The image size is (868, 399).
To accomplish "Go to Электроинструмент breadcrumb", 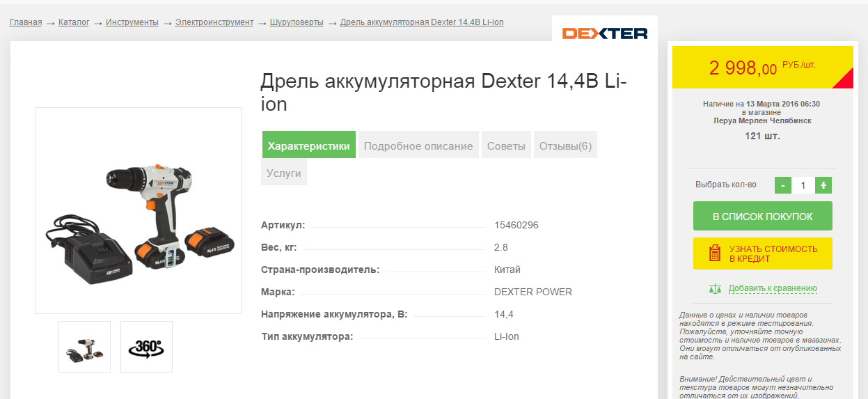I will (x=214, y=22).
